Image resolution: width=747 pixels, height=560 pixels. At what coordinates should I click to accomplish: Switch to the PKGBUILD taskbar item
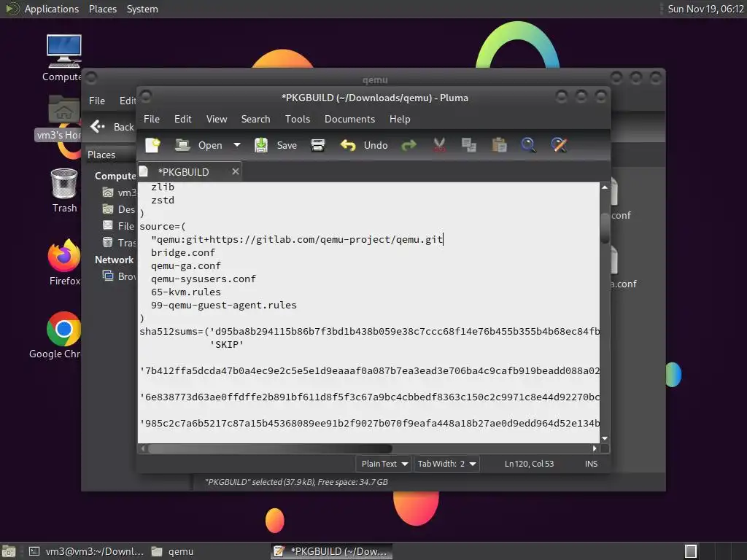(x=332, y=551)
